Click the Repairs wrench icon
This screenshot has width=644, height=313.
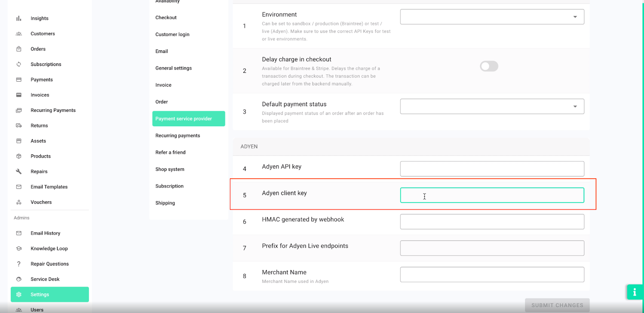[19, 171]
